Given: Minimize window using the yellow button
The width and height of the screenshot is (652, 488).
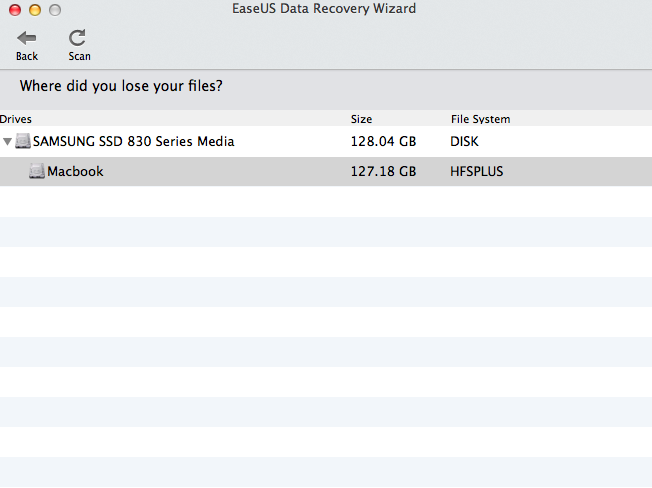Looking at the screenshot, I should pos(35,10).
